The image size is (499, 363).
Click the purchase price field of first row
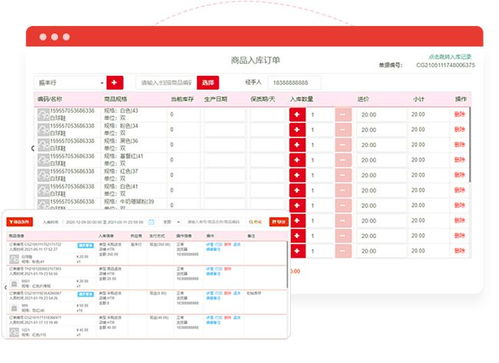click(381, 115)
